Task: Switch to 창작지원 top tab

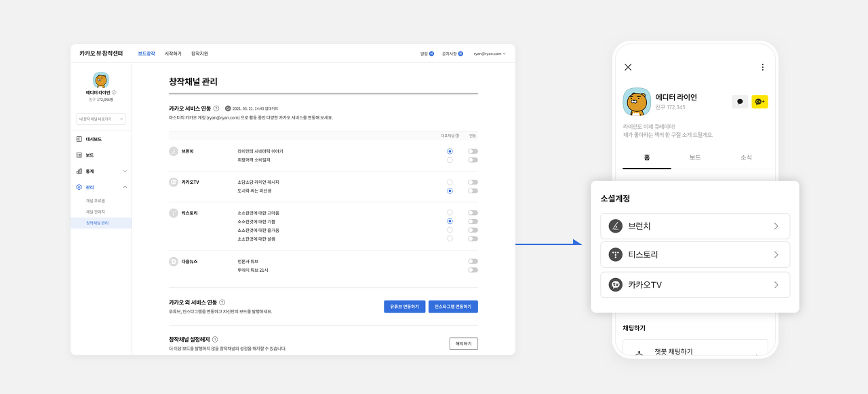Action: pyautogui.click(x=199, y=54)
